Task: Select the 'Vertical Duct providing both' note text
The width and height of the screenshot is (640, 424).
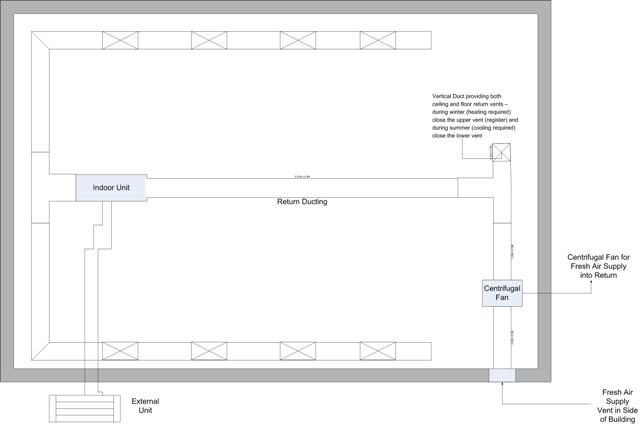Action: pos(475,116)
